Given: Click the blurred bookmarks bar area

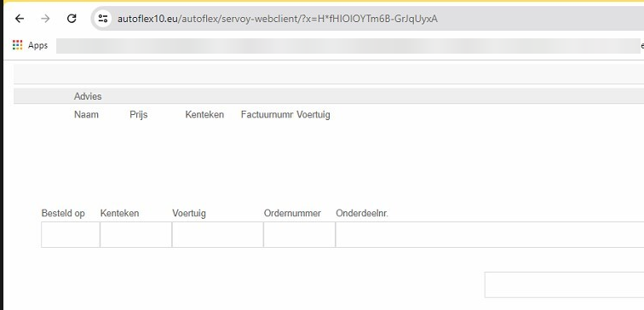Looking at the screenshot, I should pyautogui.click(x=348, y=46).
